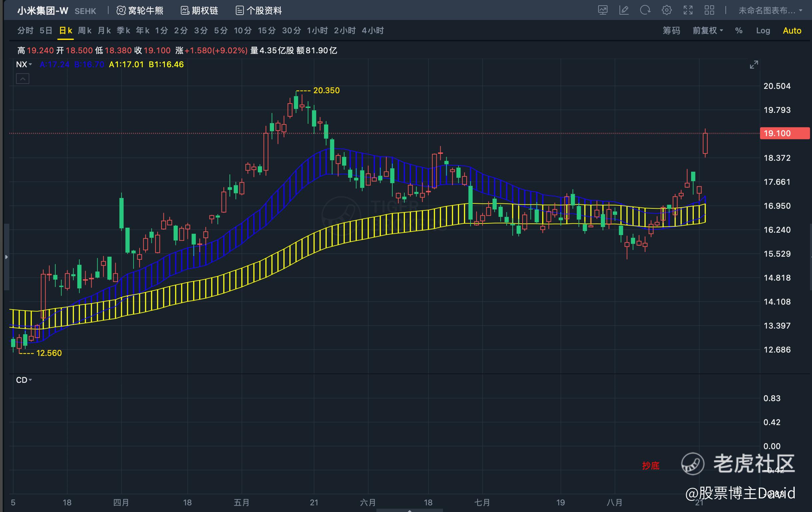812x512 pixels.
Task: Switch to the 10分 interval
Action: point(243,31)
